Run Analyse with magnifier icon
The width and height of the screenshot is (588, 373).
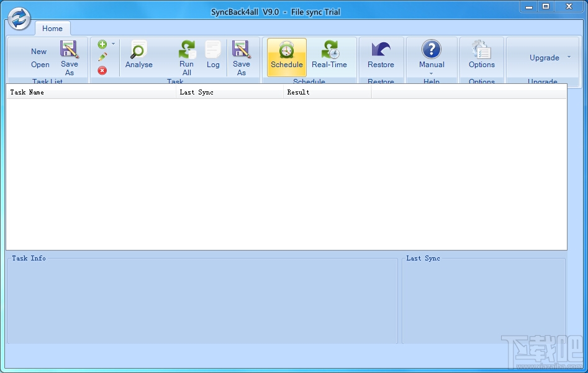click(138, 55)
